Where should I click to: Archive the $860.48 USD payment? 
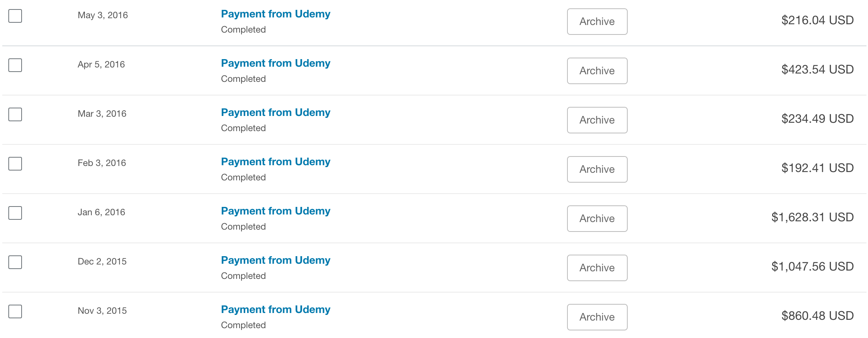(x=597, y=317)
